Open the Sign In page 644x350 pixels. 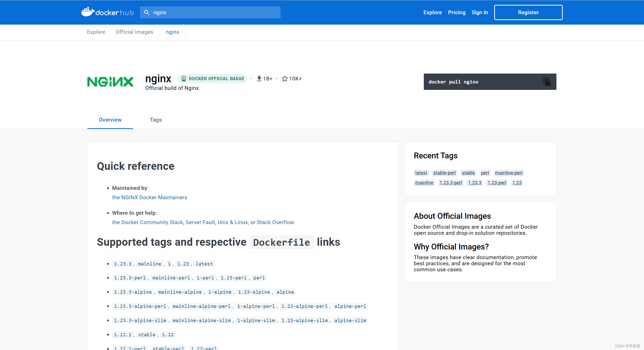click(x=480, y=12)
